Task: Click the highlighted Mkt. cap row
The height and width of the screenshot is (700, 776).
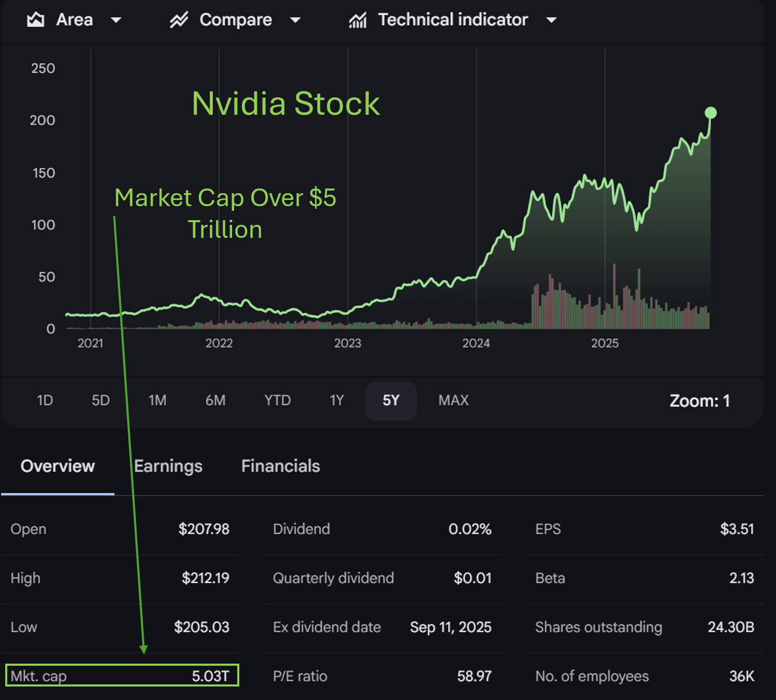Action: (x=122, y=676)
